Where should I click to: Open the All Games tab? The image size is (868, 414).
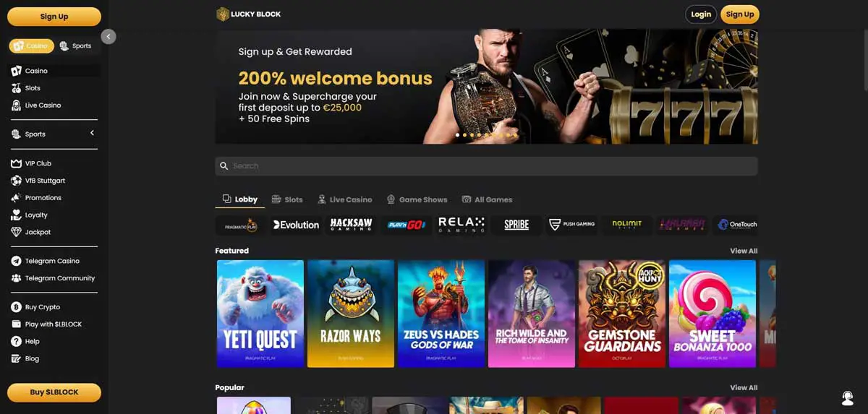click(487, 199)
